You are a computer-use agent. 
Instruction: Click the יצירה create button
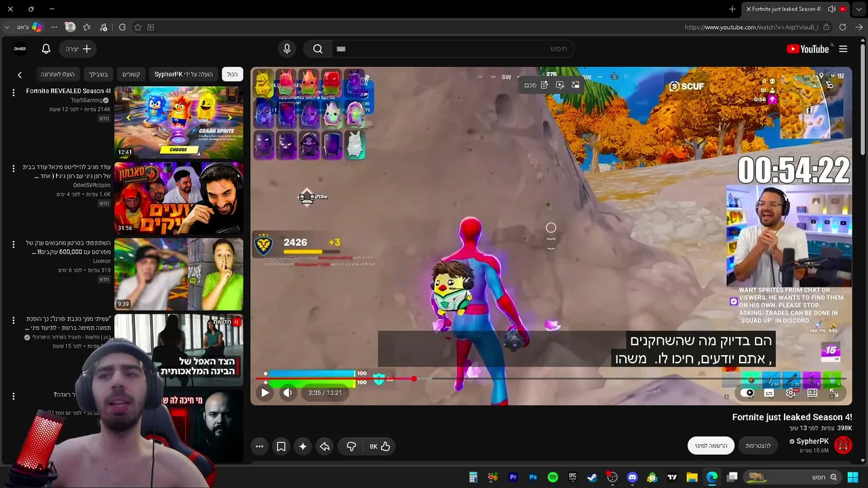click(x=77, y=49)
